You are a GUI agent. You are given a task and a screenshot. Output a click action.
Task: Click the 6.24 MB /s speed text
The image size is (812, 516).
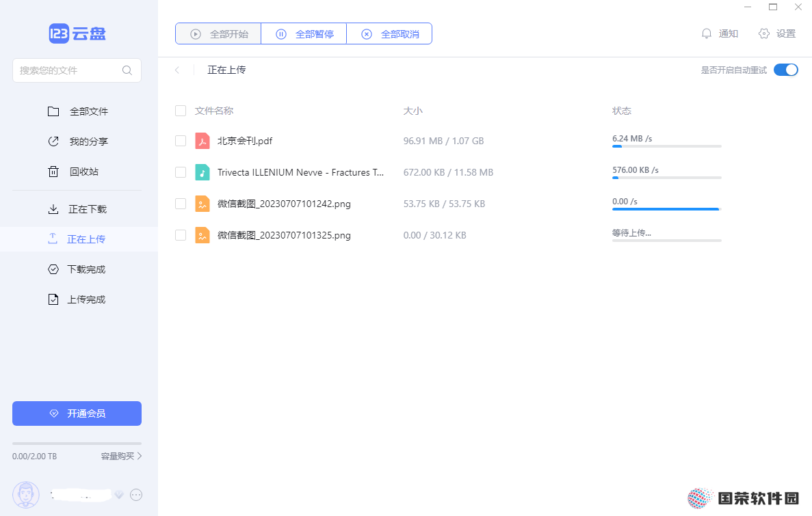click(x=632, y=139)
